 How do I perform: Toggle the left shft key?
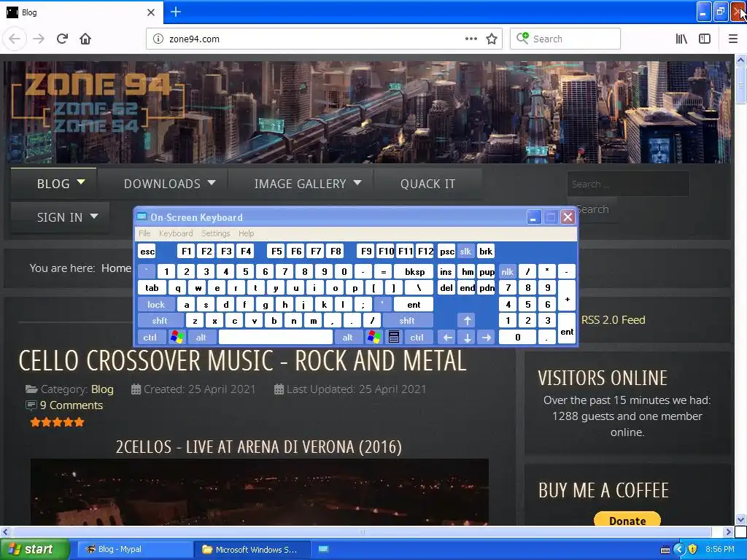point(160,321)
